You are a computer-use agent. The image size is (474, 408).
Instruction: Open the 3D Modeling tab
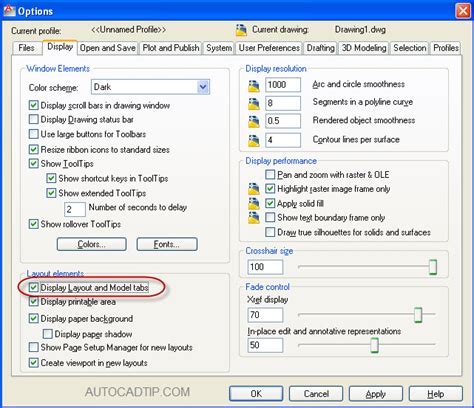coord(364,48)
